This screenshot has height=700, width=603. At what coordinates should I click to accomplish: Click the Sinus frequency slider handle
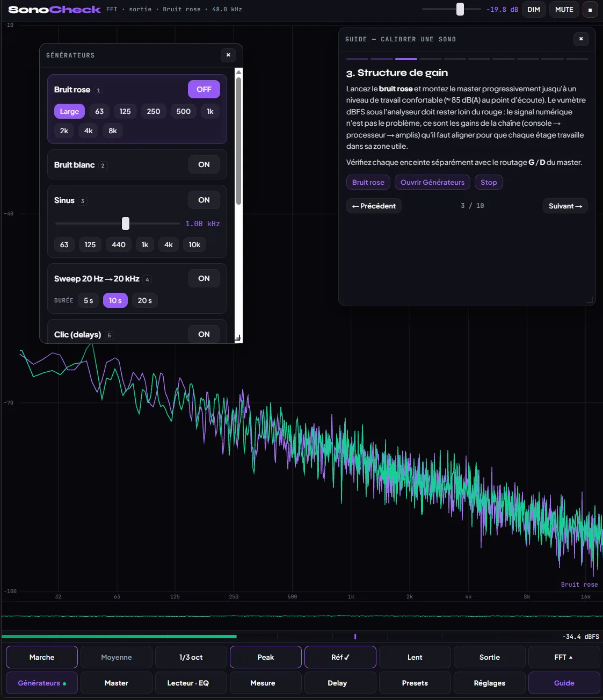tap(126, 223)
